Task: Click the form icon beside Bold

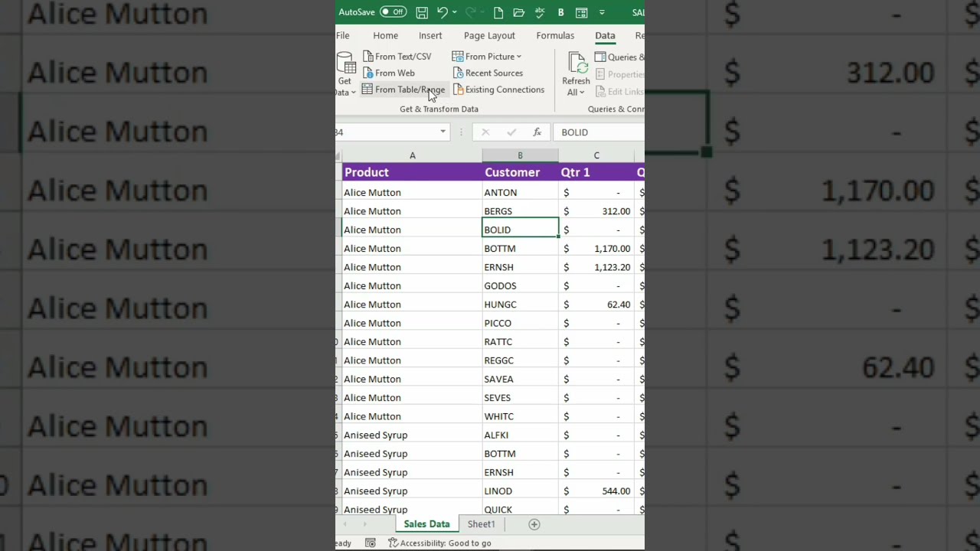Action: [581, 12]
